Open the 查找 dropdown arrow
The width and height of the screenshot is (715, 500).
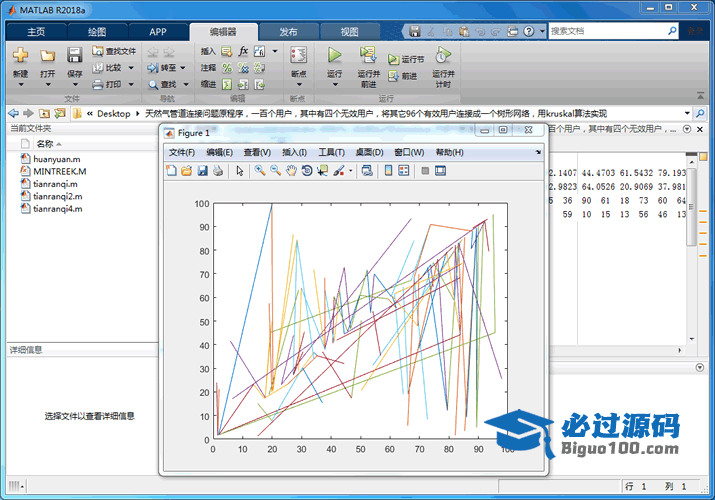point(186,84)
